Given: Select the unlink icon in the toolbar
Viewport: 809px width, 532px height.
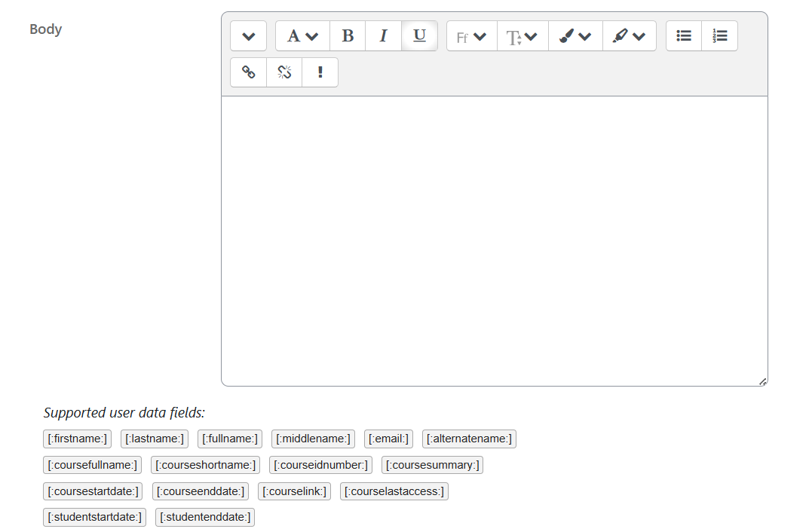Looking at the screenshot, I should pyautogui.click(x=284, y=72).
